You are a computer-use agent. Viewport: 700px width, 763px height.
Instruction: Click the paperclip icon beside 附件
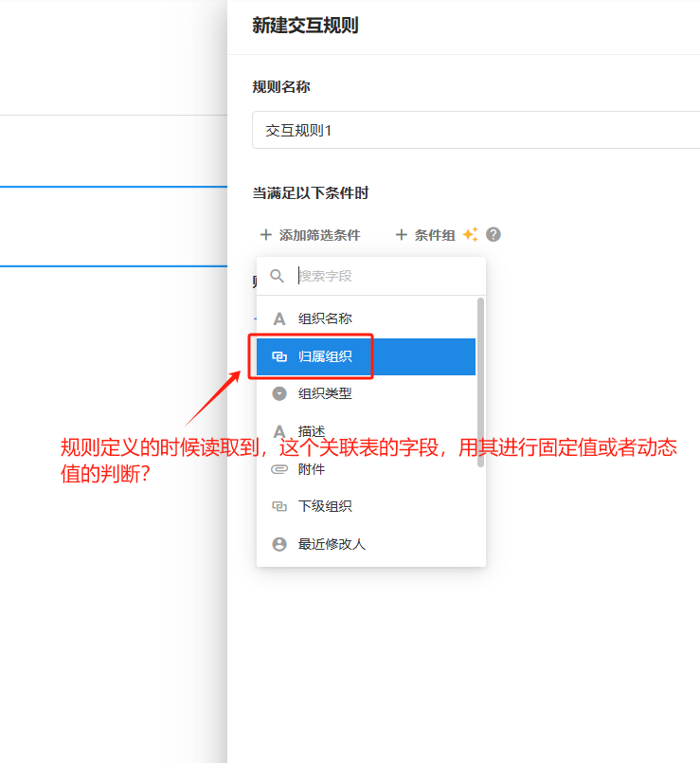(x=279, y=469)
